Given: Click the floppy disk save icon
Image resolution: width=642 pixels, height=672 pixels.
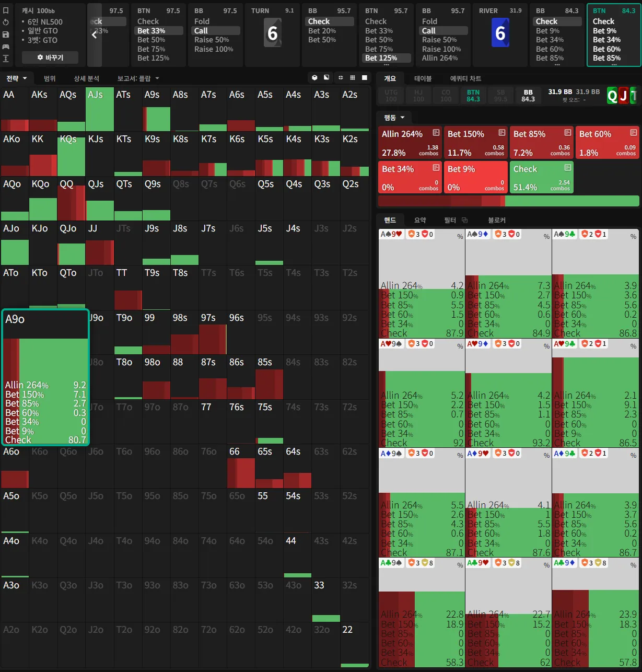Looking at the screenshot, I should (x=6, y=34).
